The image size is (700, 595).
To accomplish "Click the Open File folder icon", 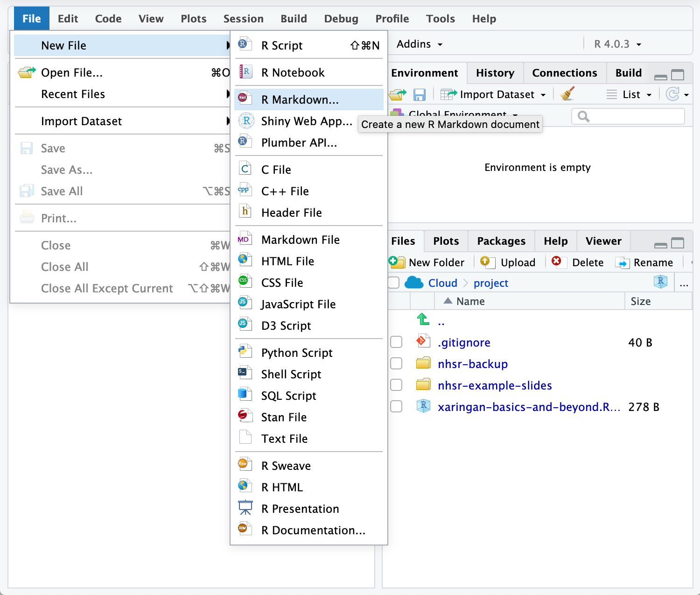I will (x=27, y=72).
